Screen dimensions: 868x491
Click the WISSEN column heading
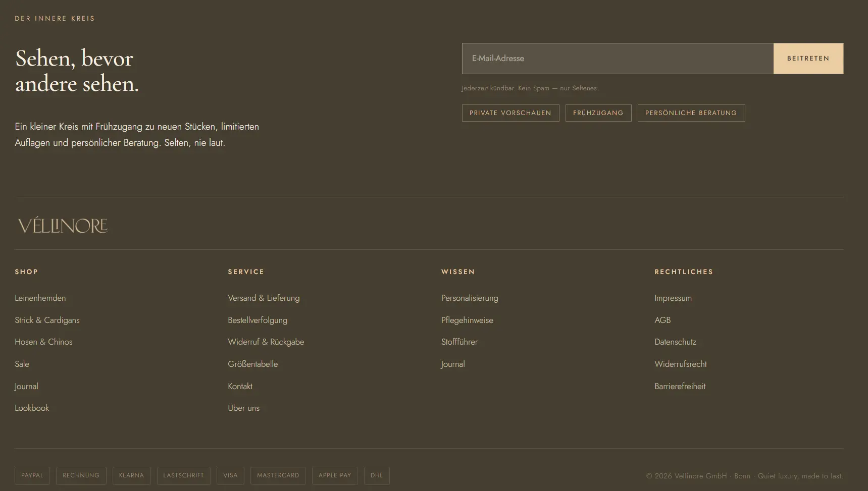458,272
